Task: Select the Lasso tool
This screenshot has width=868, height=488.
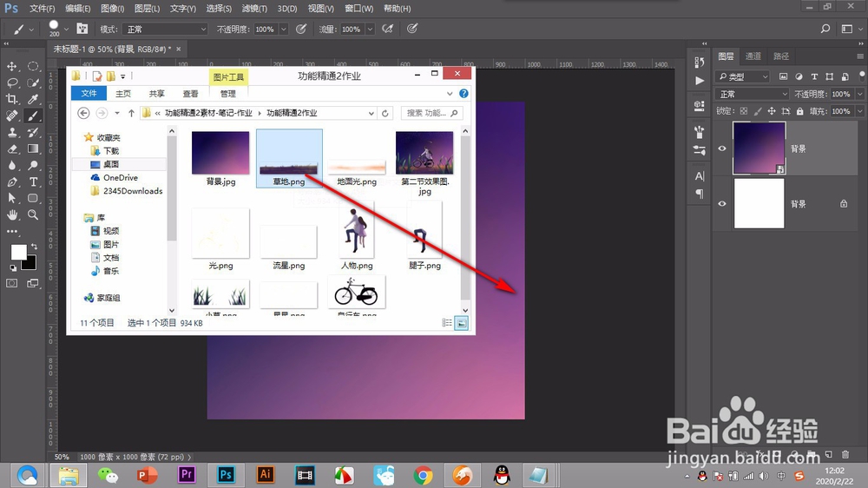Action: click(11, 83)
